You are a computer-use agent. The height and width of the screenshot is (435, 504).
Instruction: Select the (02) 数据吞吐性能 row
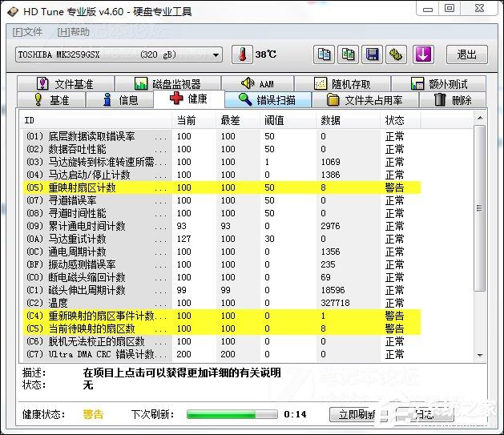coord(222,149)
